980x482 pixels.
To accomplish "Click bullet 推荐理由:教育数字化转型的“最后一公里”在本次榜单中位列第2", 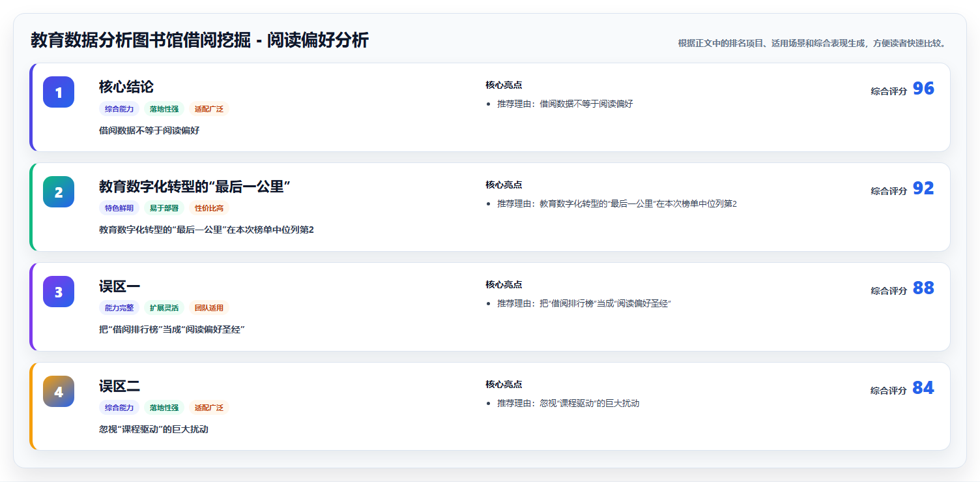I will pyautogui.click(x=617, y=203).
